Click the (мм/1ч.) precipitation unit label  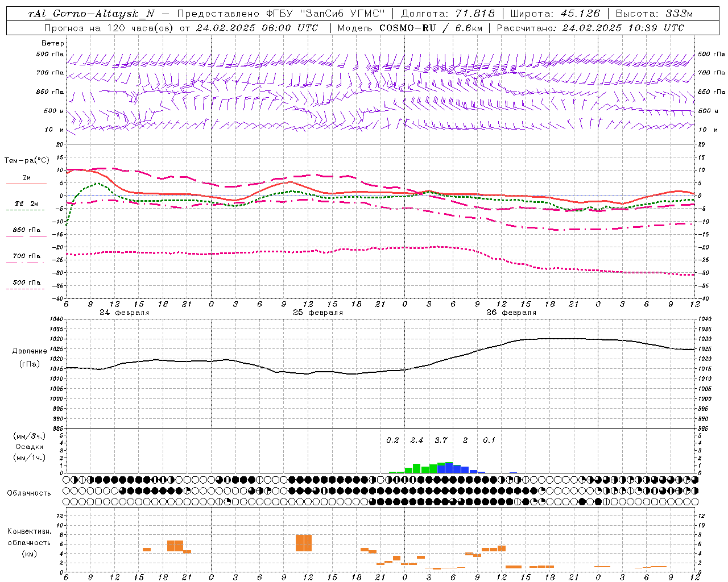click(30, 458)
